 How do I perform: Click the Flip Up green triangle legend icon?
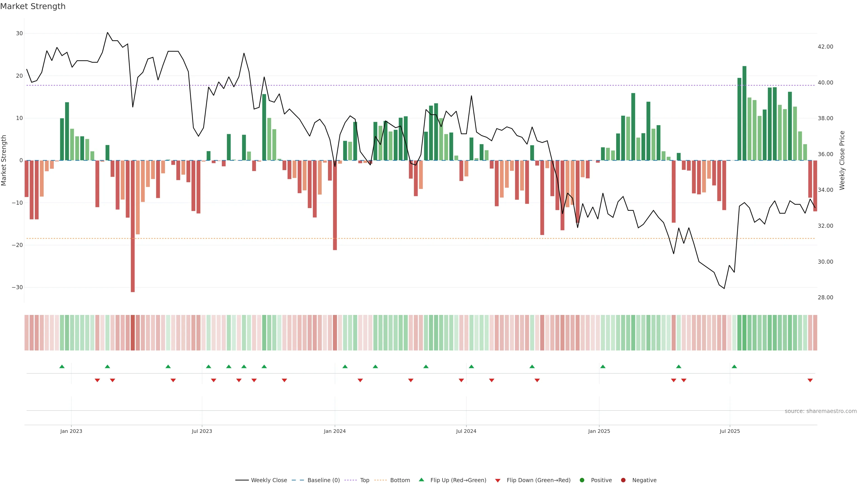[421, 480]
